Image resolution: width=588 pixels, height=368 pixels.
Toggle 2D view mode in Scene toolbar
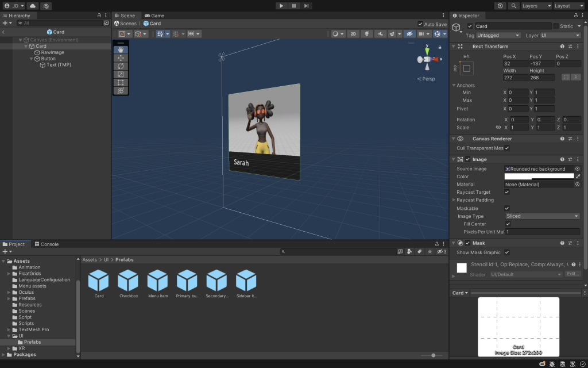click(353, 34)
